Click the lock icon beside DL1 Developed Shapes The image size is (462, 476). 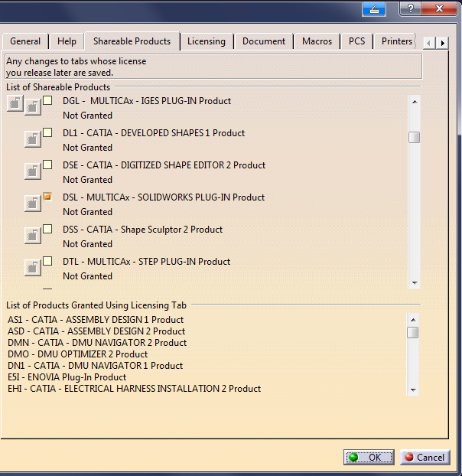click(x=33, y=139)
